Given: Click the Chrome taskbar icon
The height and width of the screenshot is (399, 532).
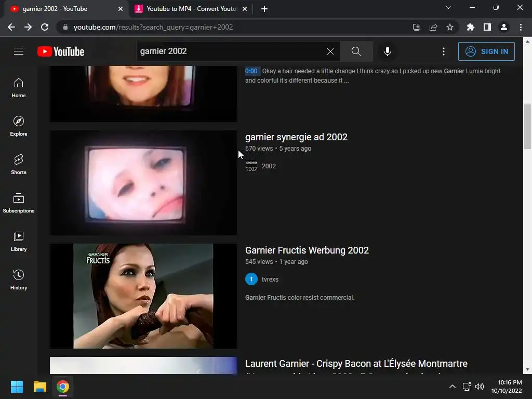Looking at the screenshot, I should click(63, 387).
